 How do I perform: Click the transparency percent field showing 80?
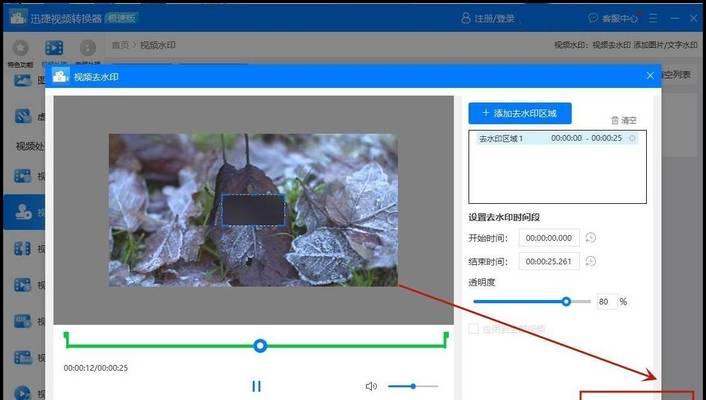point(606,301)
